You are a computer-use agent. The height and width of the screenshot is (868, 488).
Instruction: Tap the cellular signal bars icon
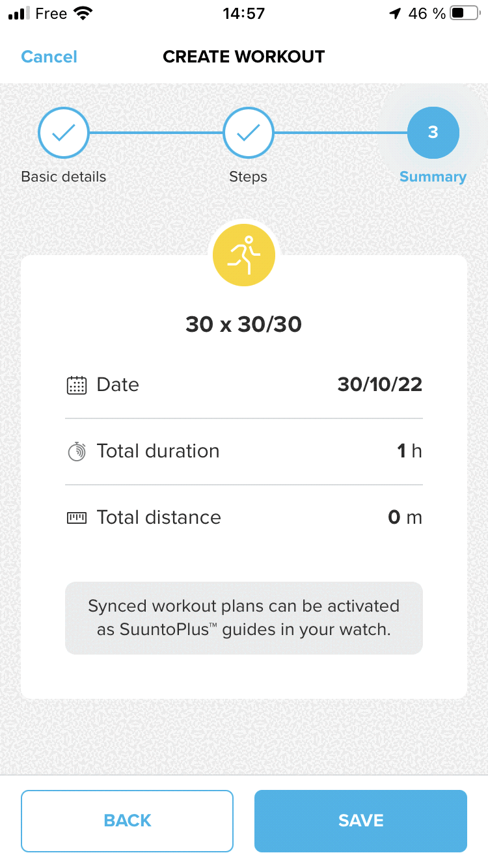coord(19,14)
